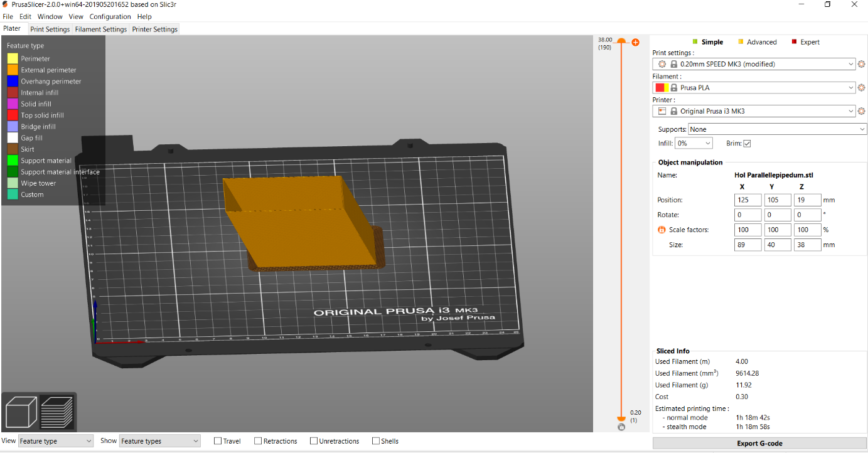This screenshot has width=868, height=453.
Task: Switch to the Print Settings tab
Action: click(50, 29)
